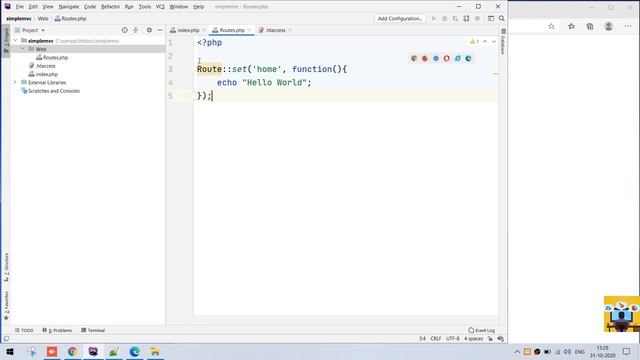Open Search Everywhere magnifier icon

click(x=502, y=18)
